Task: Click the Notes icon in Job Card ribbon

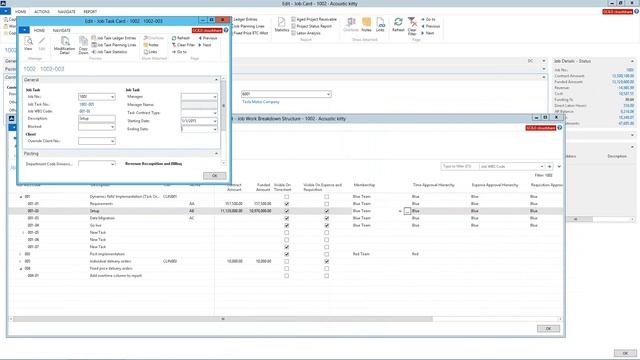Action: pyautogui.click(x=367, y=24)
